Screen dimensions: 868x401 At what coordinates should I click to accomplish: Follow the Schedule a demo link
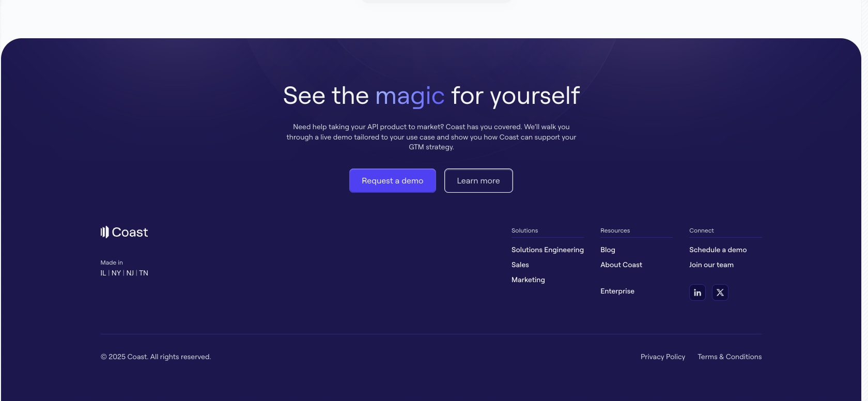(x=718, y=250)
